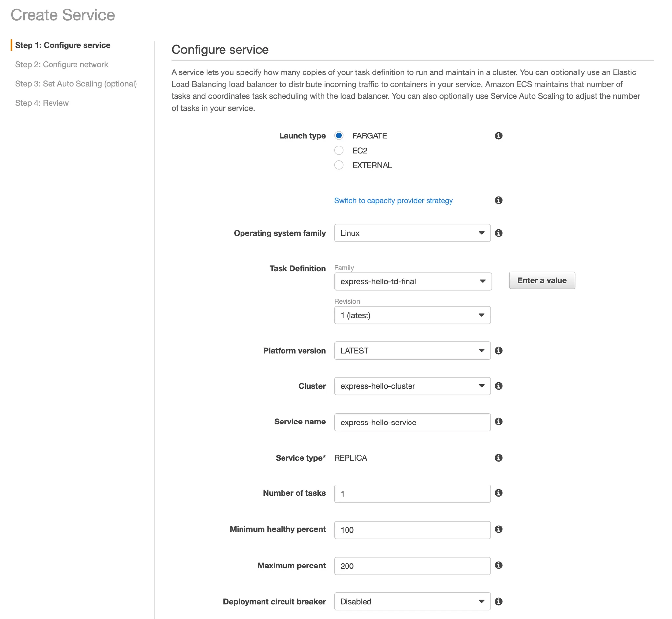The height and width of the screenshot is (619, 672).
Task: Click the Cluster info icon
Action: click(498, 386)
